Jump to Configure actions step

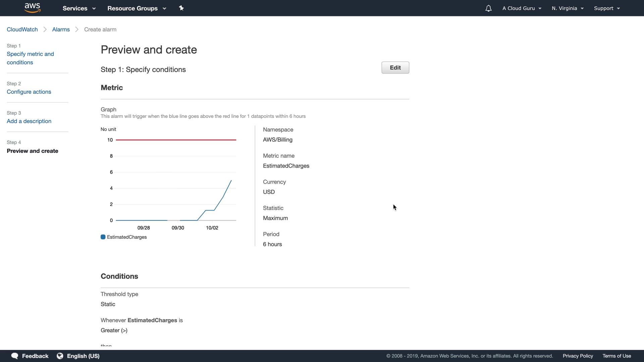[x=29, y=92]
